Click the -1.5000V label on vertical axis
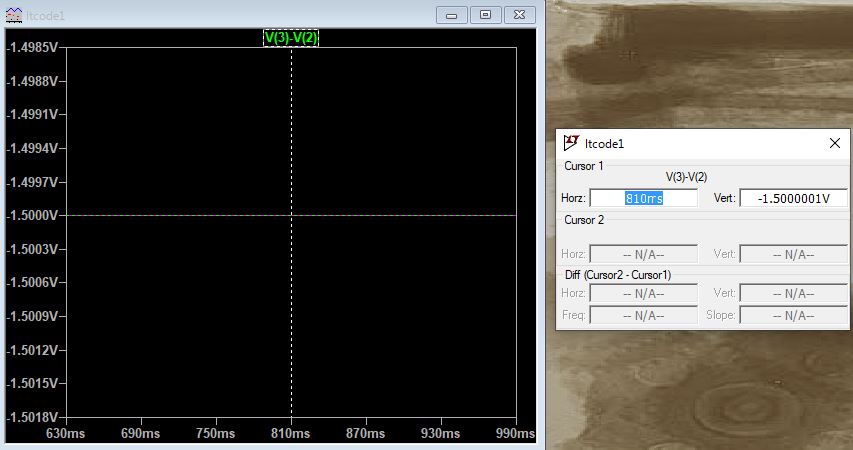Screen dimensions: 853x450 pos(30,215)
